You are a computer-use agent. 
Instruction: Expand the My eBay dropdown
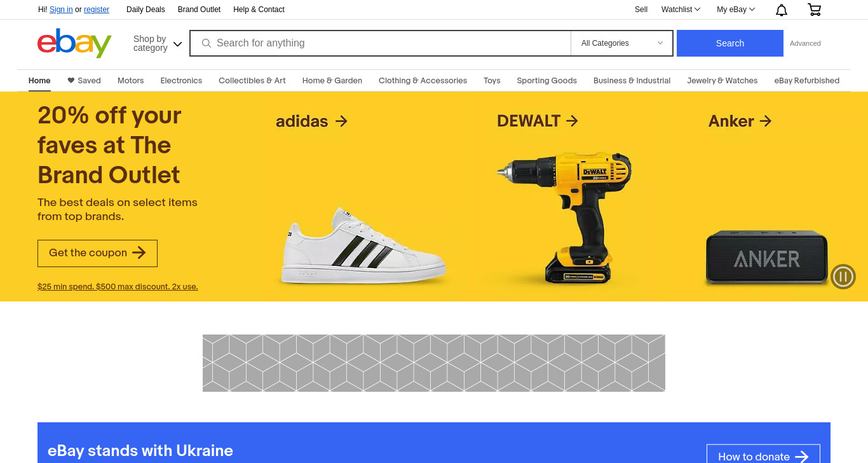pos(736,10)
